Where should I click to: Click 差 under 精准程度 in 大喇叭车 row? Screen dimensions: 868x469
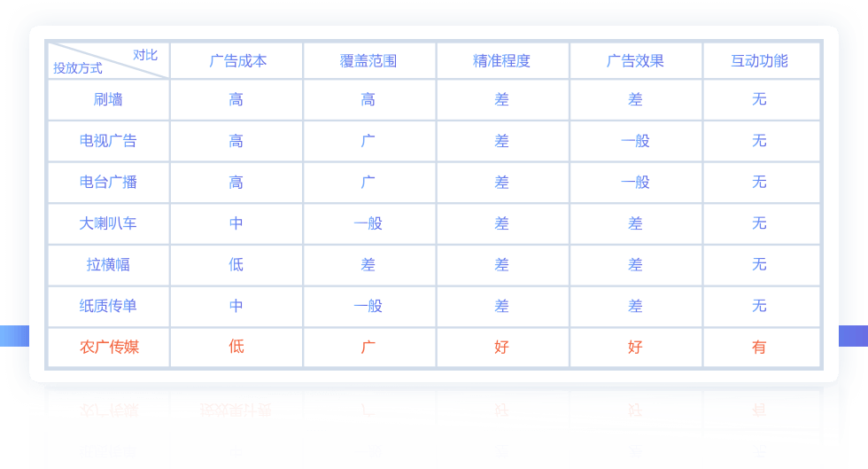click(x=501, y=223)
